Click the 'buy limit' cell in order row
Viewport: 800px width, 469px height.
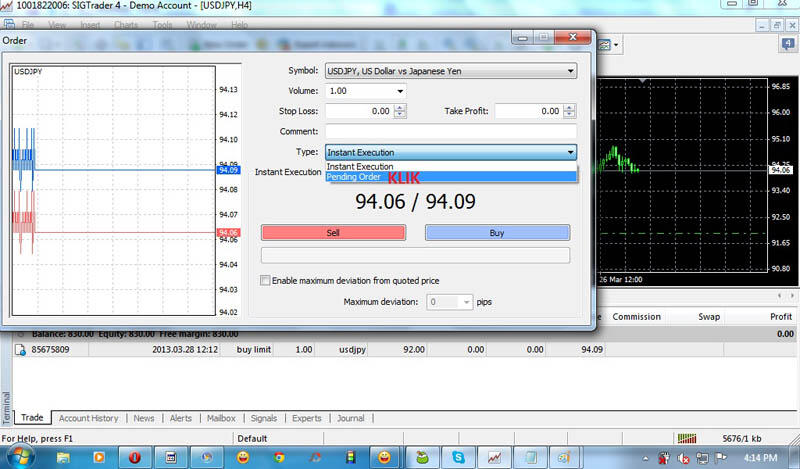click(x=254, y=350)
